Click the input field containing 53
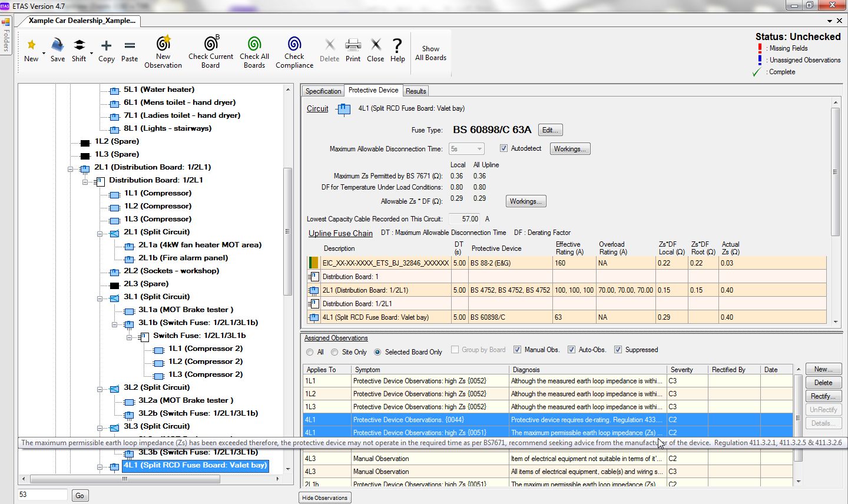The image size is (848, 504). (x=42, y=495)
